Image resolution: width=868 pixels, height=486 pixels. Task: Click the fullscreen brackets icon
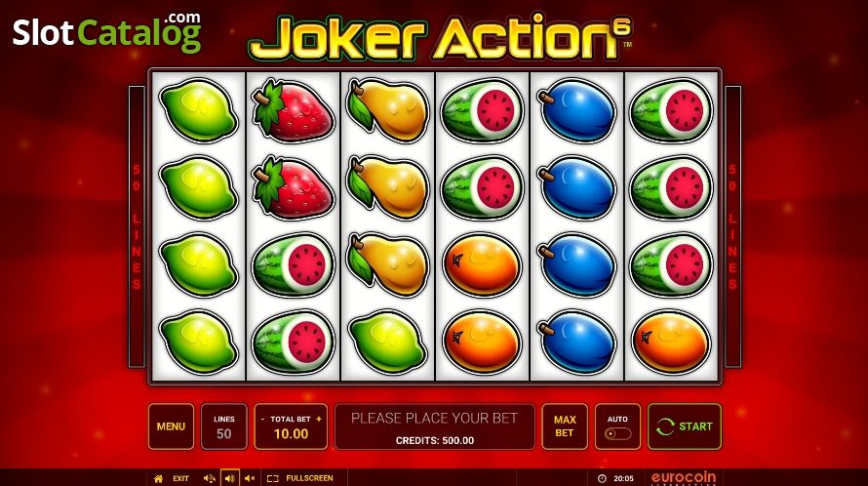[x=272, y=478]
